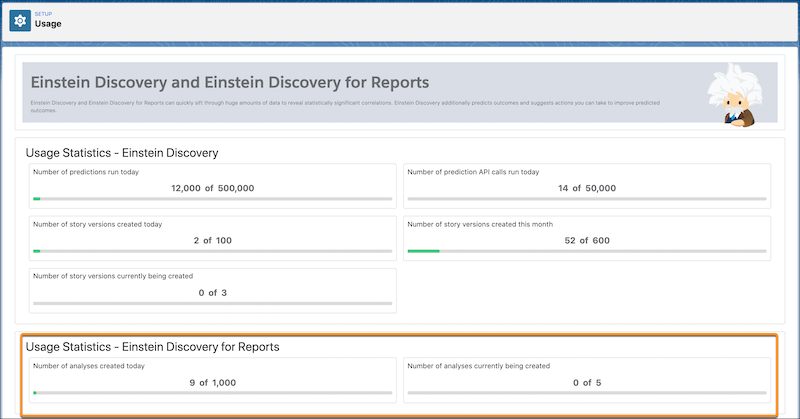Screen dimensions: 800x419
Task: Click the '0 of 5' value
Action: pyautogui.click(x=587, y=383)
